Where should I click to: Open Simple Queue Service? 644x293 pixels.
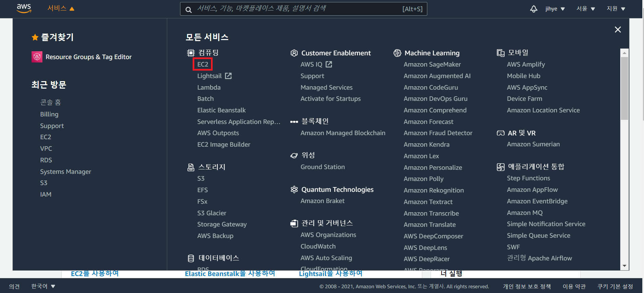pyautogui.click(x=539, y=235)
